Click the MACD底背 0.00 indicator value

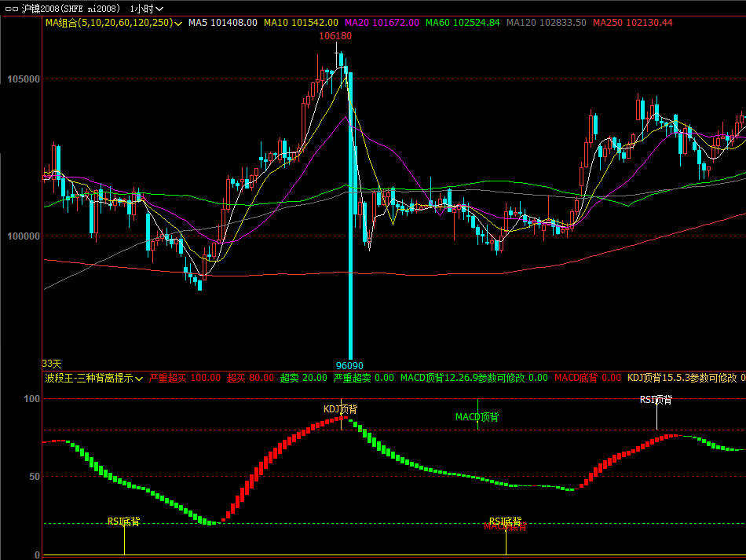588,379
